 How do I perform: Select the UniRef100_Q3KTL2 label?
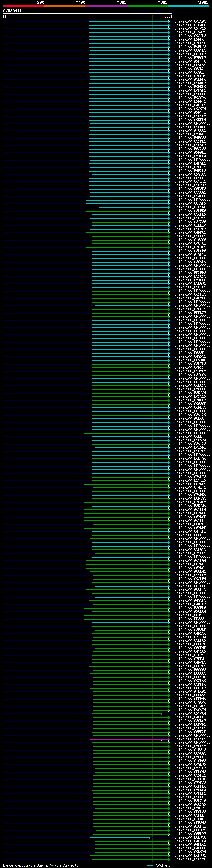190,364
